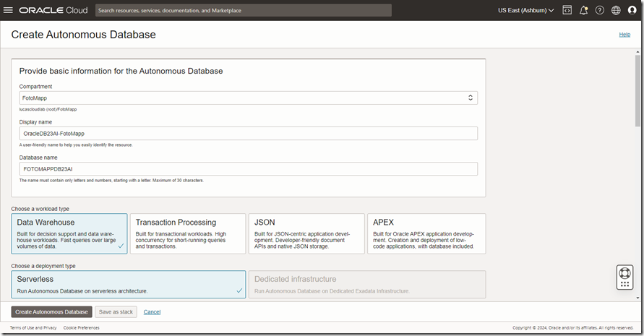Expand the Compartment dropdown
Image resolution: width=644 pixels, height=336 pixels.
click(248, 98)
